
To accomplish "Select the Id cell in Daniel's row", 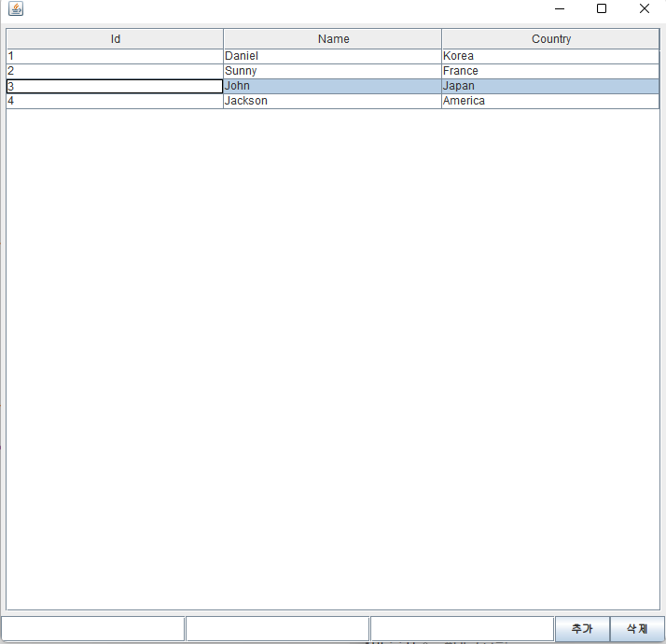I will coord(115,56).
